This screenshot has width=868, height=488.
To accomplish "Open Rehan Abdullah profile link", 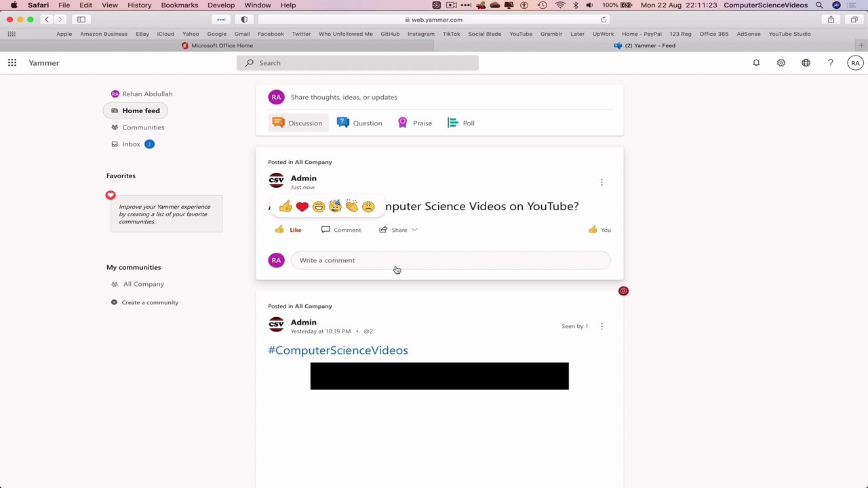I will point(142,94).
